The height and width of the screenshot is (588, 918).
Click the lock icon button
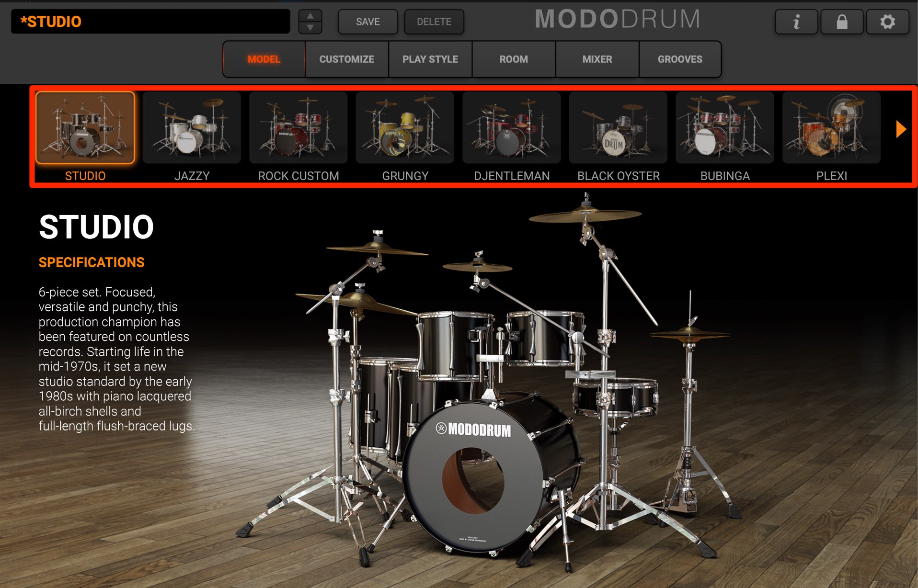click(842, 22)
